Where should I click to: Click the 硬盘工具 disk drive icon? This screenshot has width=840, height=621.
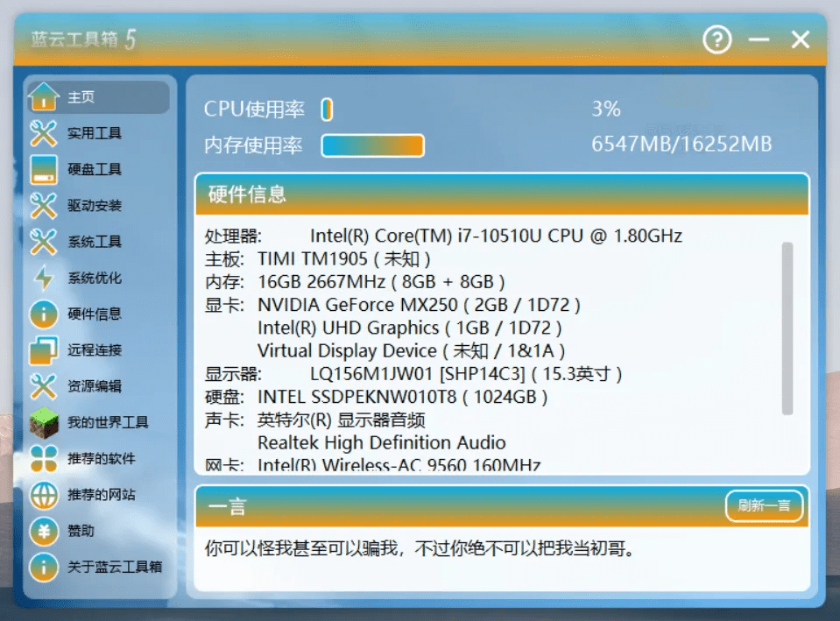click(x=43, y=169)
